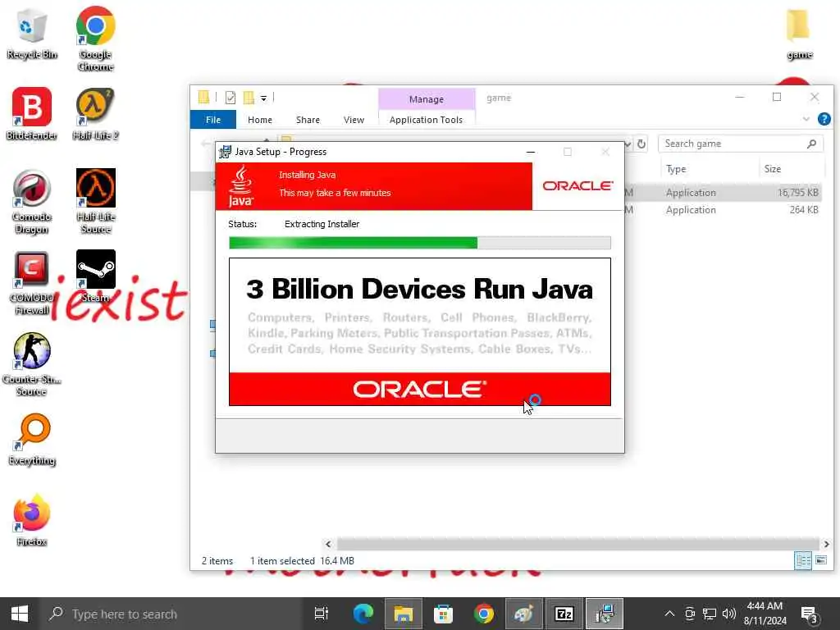This screenshot has width=840, height=630.
Task: Open the Home ribbon tab
Action: (260, 120)
